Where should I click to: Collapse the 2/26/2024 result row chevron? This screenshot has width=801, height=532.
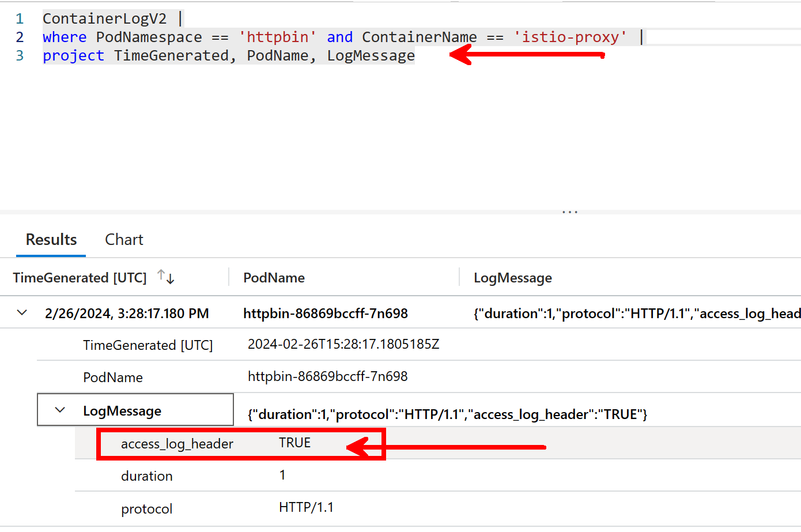coord(22,313)
